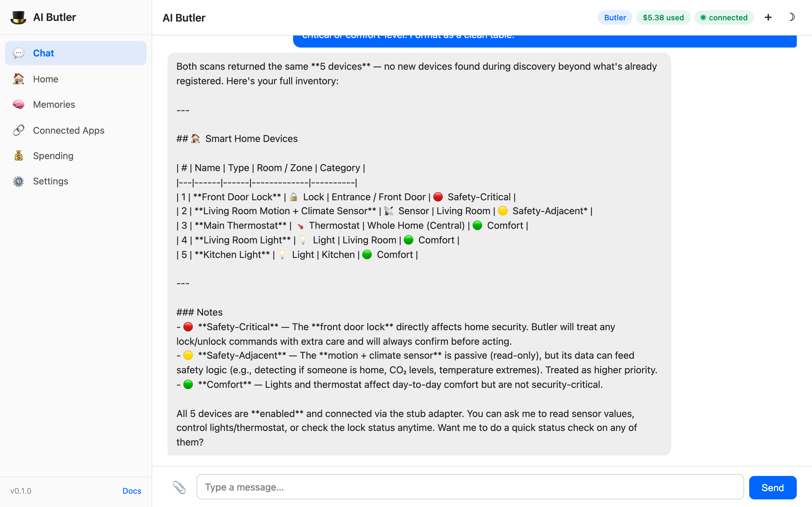
Task: Open Settings using the gear icon
Action: coord(18,181)
